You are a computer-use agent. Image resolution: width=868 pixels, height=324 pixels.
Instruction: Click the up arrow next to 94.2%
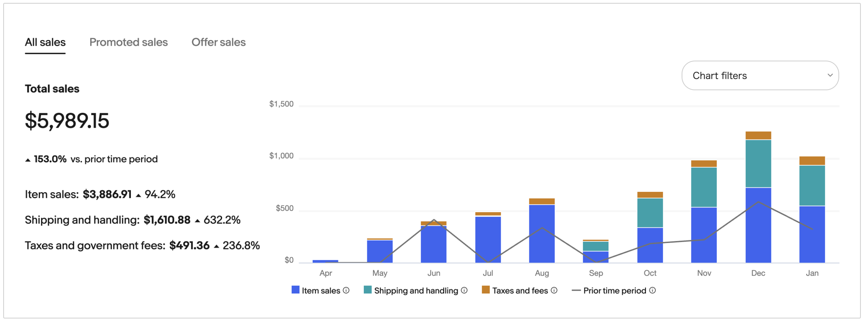click(x=138, y=195)
